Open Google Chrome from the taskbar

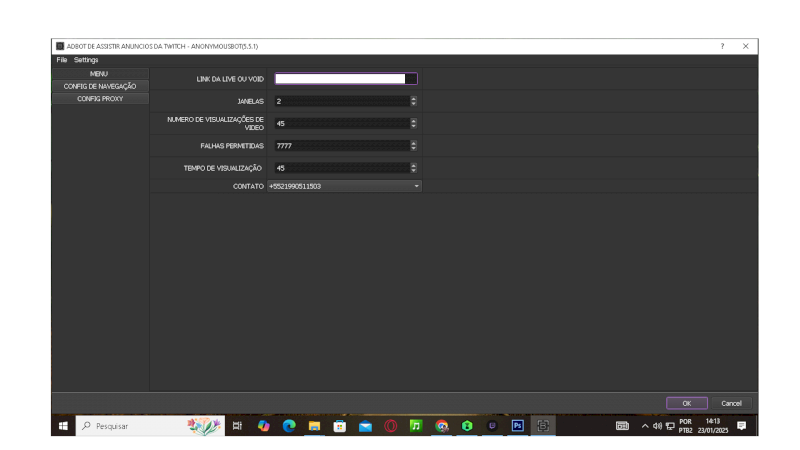click(442, 426)
